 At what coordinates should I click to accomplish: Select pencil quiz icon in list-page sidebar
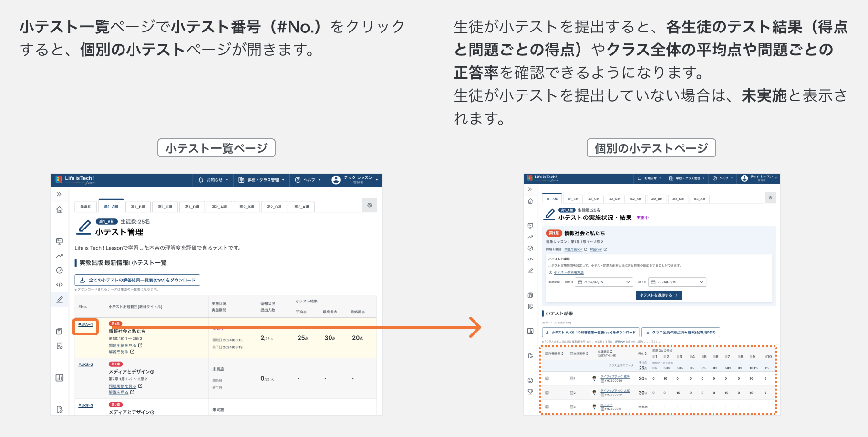coord(59,299)
